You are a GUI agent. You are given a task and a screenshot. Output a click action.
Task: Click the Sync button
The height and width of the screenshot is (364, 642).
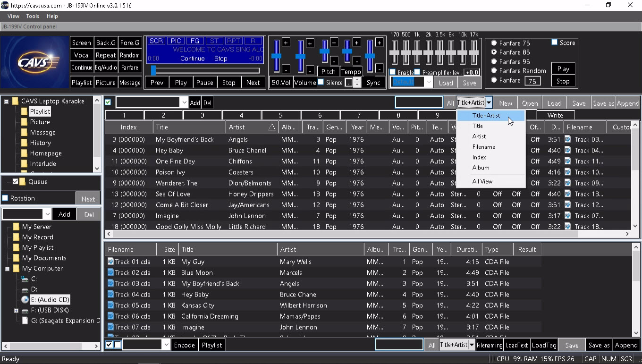coord(373,82)
